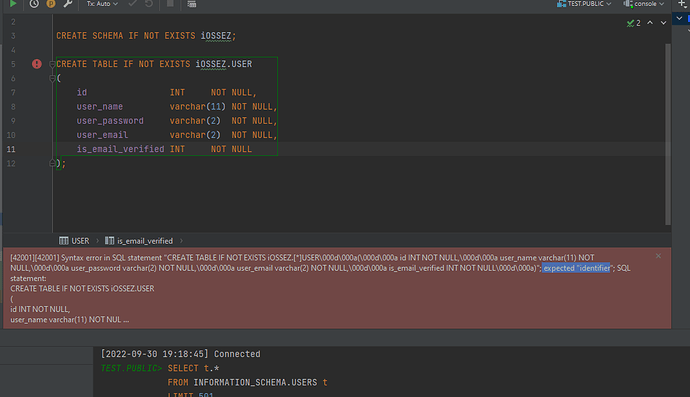Click the schema icon beside TEST.PUBLIC
The image size is (690, 397).
click(561, 4)
